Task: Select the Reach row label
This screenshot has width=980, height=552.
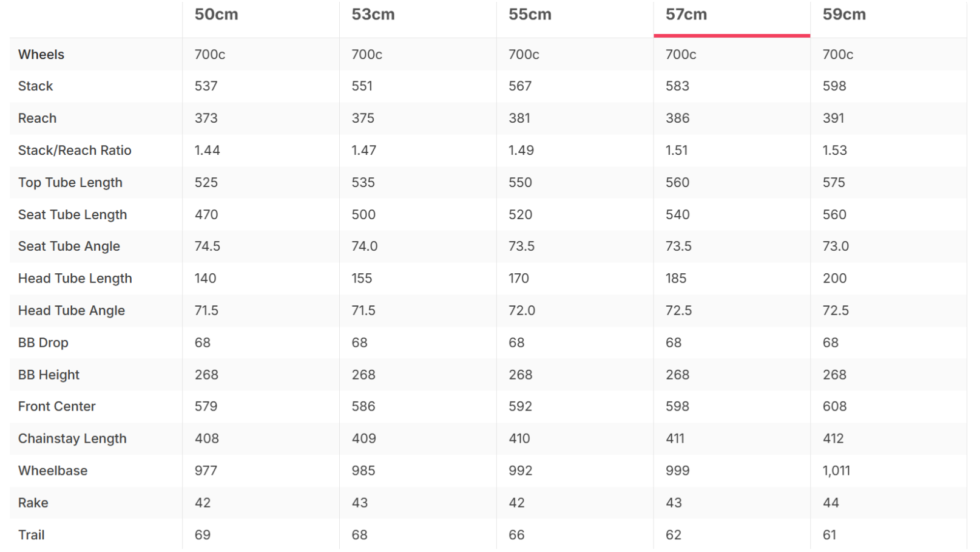Action: 38,118
